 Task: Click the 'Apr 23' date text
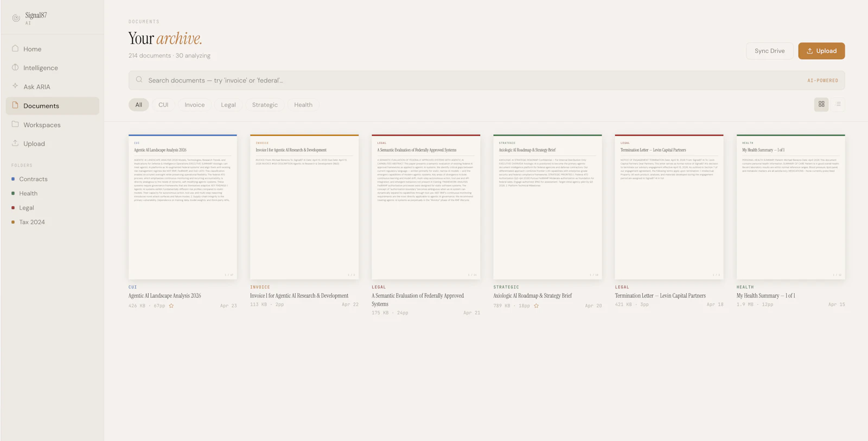228,306
